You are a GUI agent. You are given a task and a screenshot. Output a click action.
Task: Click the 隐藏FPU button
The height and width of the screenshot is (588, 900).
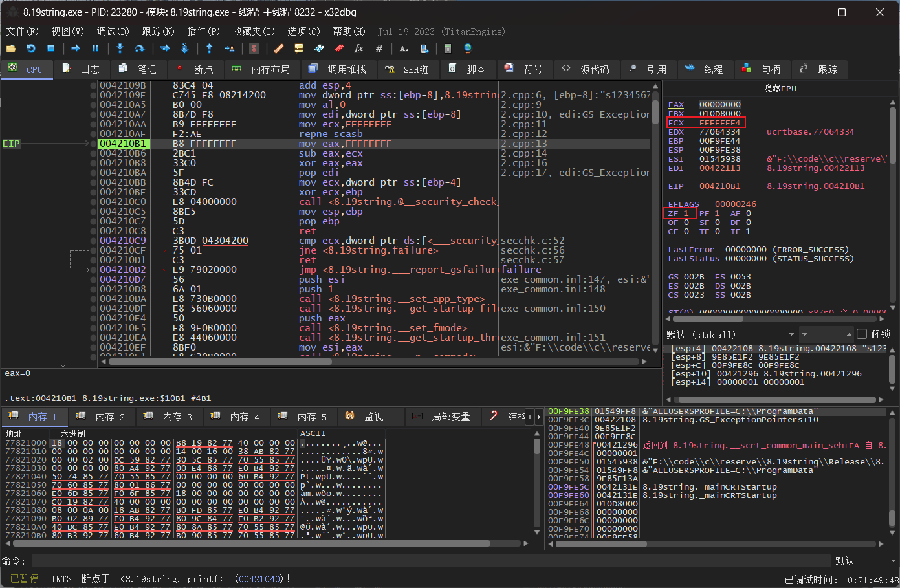point(780,88)
